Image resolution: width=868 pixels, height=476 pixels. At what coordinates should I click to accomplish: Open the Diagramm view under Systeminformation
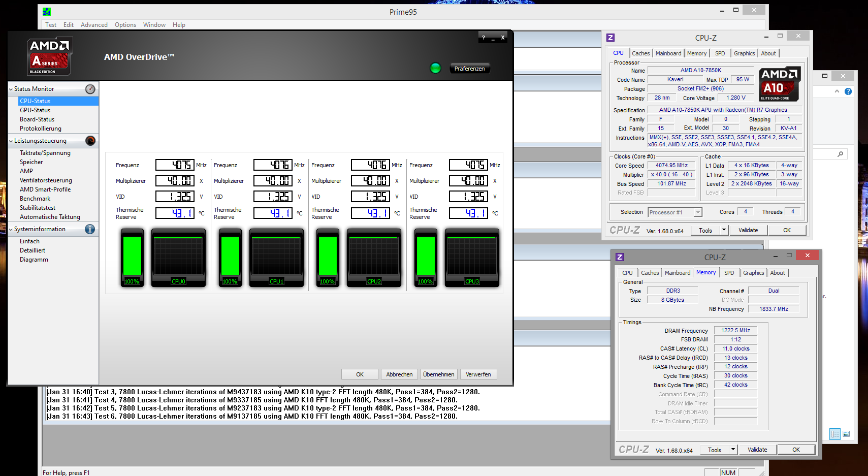[x=34, y=260]
